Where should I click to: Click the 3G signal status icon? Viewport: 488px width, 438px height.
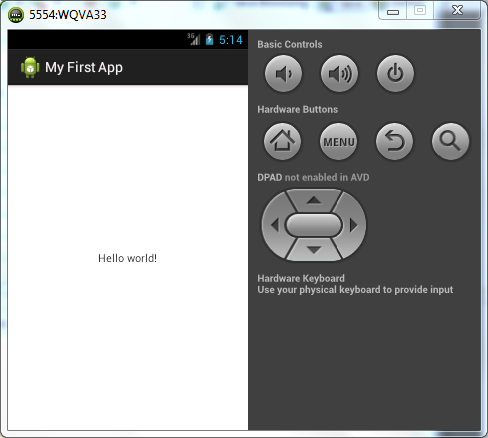click(x=194, y=39)
